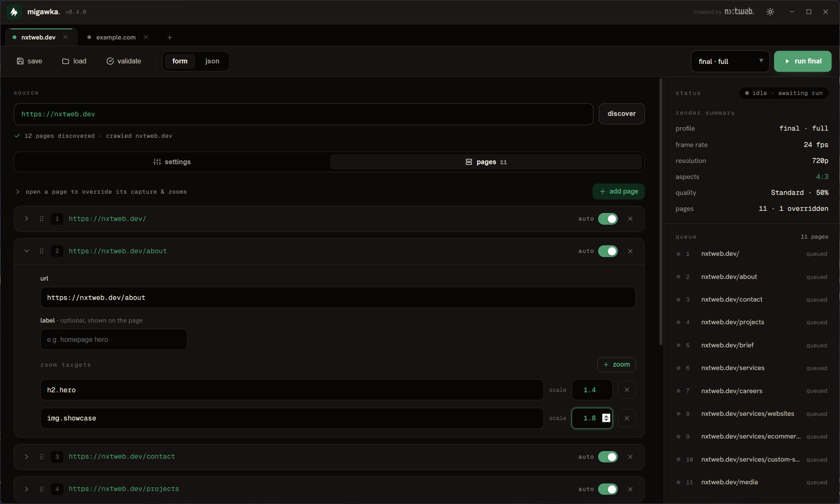This screenshot has width=840, height=504.
Task: Open the final · full profile dropdown
Action: (x=730, y=61)
